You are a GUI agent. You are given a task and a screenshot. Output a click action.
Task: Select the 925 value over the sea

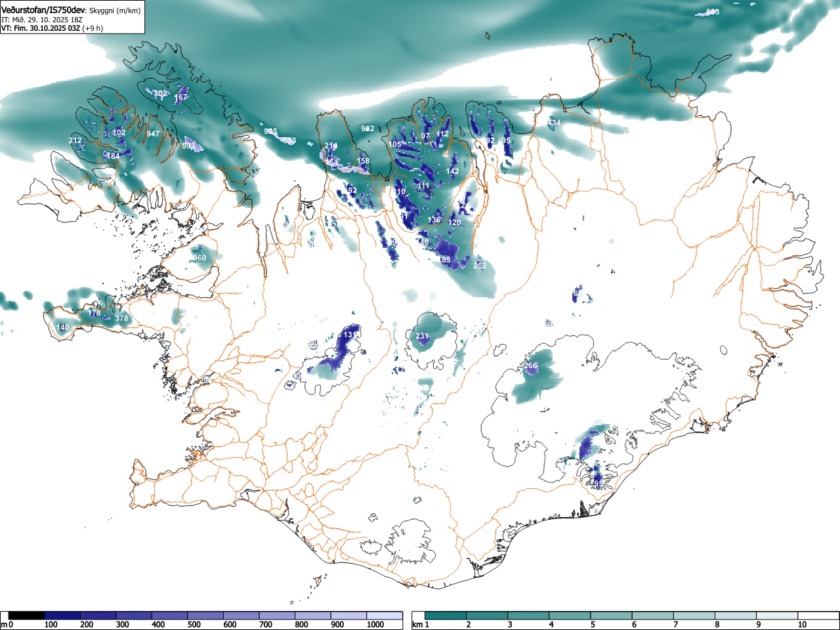270,132
